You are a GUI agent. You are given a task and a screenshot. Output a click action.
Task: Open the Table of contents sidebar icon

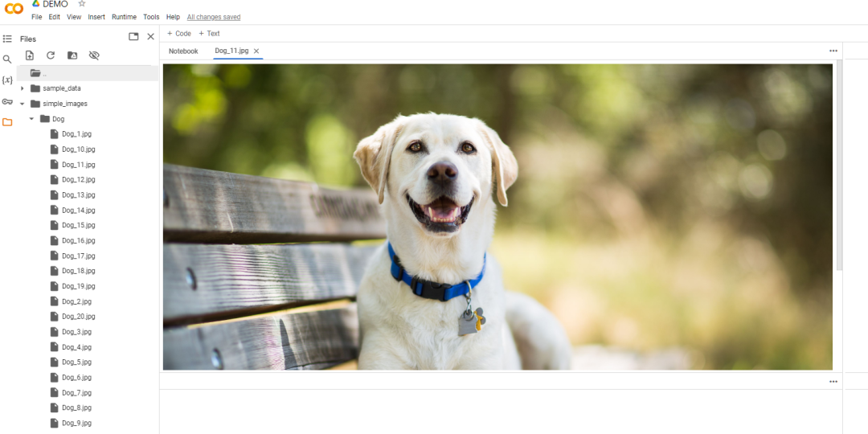[x=7, y=38]
